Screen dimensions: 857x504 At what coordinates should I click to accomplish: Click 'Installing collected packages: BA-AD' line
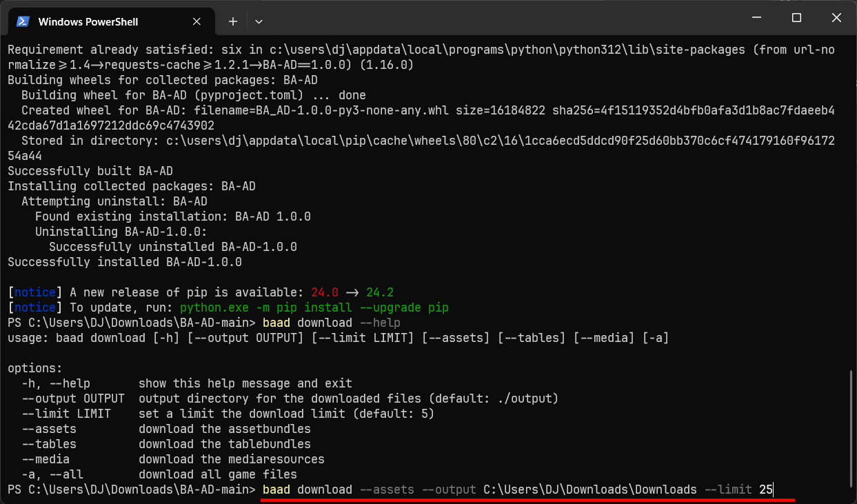(132, 186)
